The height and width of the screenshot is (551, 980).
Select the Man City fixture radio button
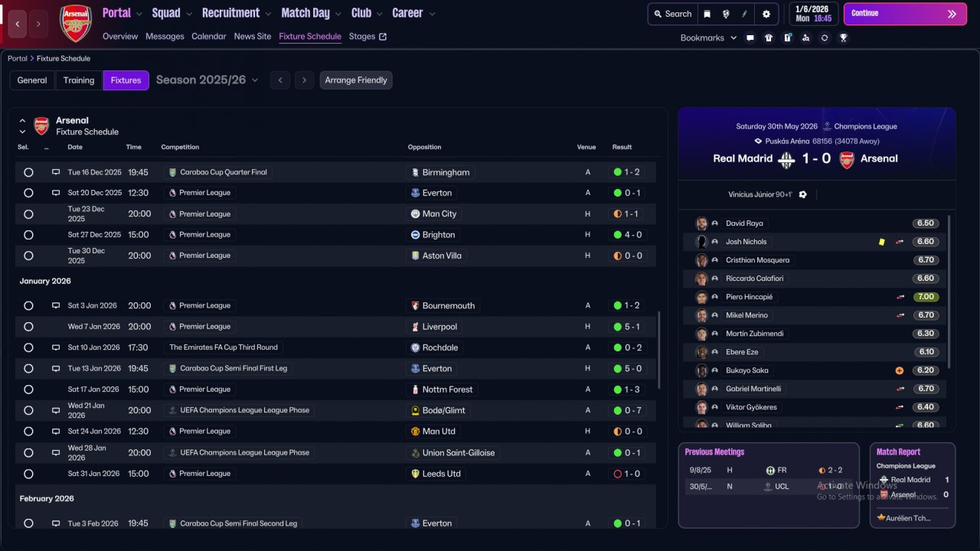(x=28, y=214)
